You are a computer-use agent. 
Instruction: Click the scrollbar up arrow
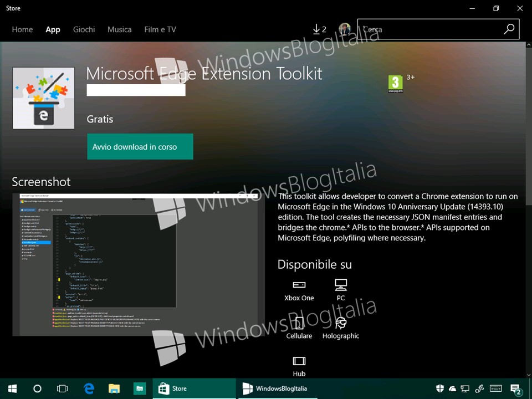(529, 45)
